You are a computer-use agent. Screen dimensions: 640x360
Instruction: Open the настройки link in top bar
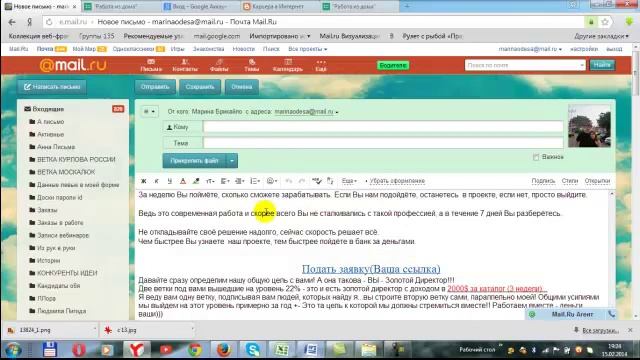point(584,49)
